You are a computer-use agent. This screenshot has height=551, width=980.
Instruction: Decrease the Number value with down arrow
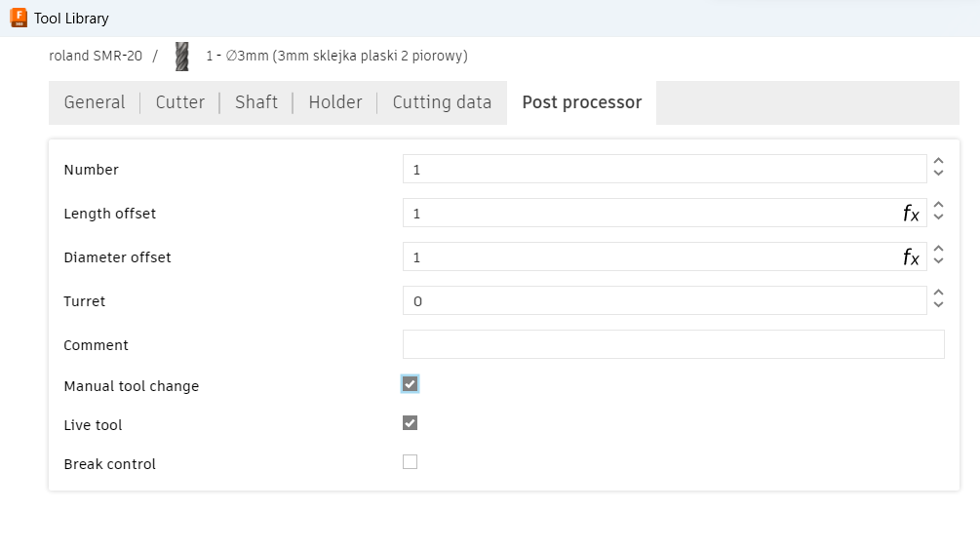tap(938, 173)
